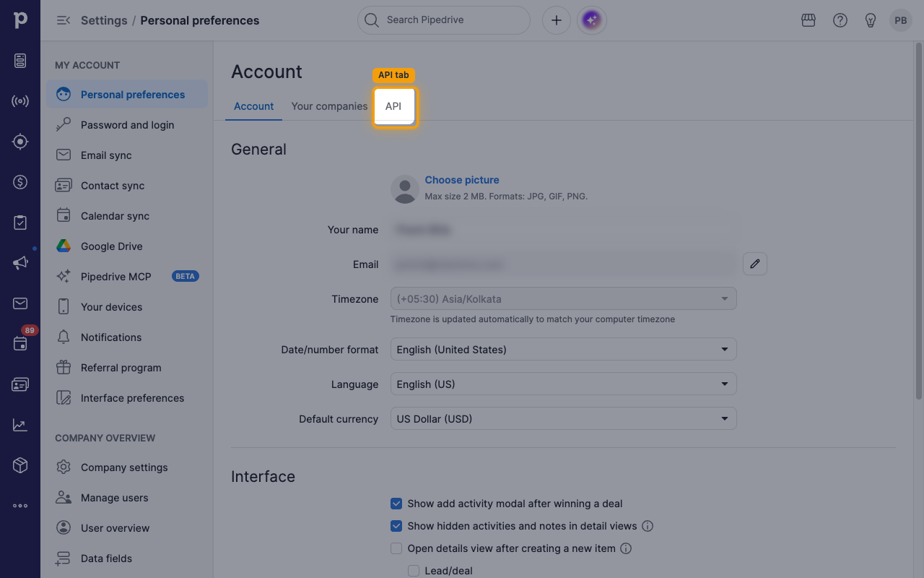
Task: Open Password and login settings
Action: (x=127, y=125)
